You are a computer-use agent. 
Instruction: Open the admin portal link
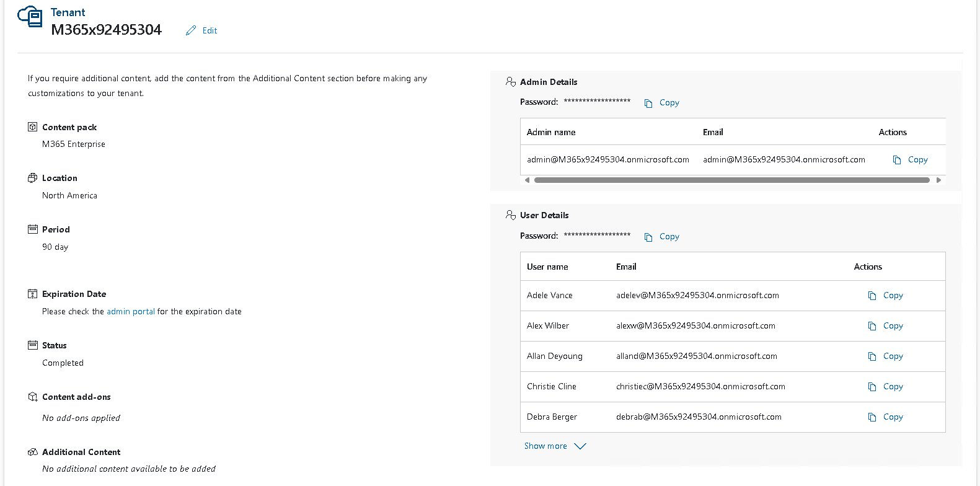pyautogui.click(x=131, y=311)
